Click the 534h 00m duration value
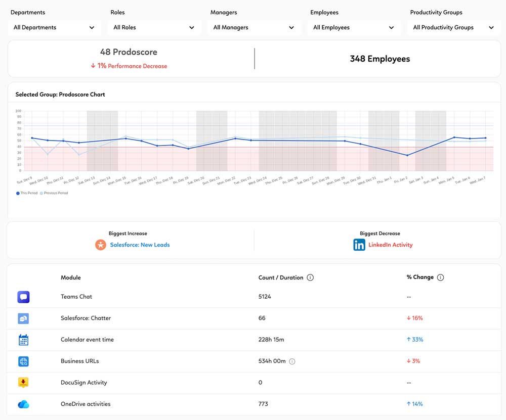506x420 pixels. tap(272, 361)
